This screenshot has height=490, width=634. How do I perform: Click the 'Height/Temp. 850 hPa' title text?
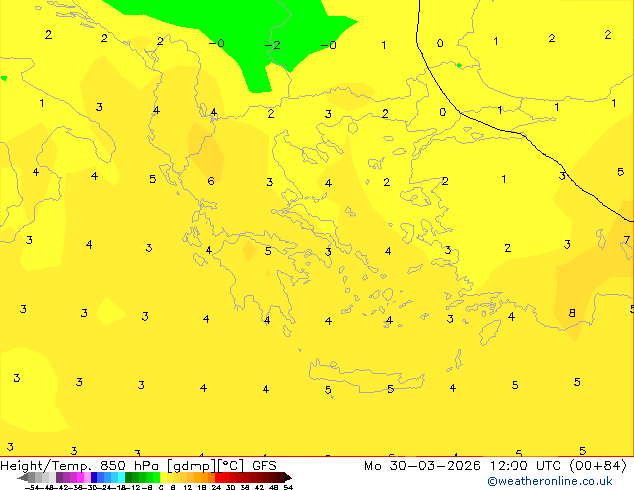(x=80, y=466)
